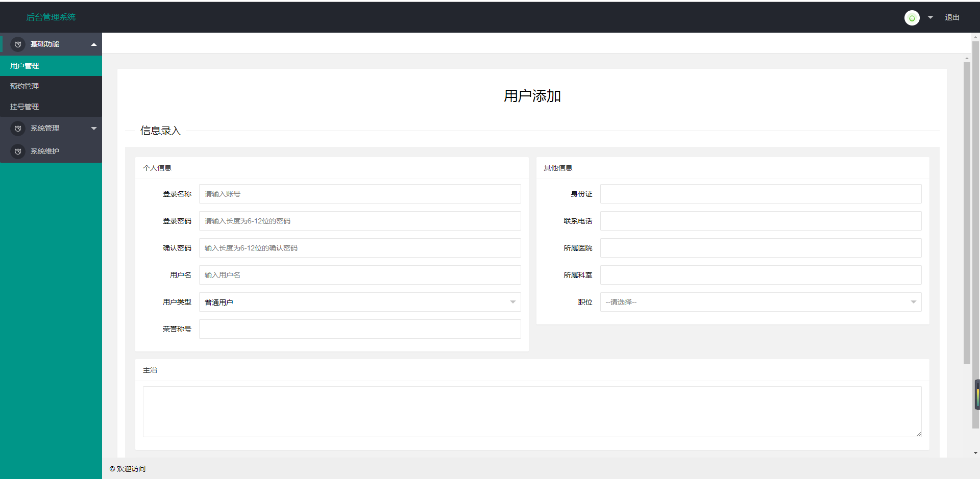Focus the 用户名 input field
The width and height of the screenshot is (980, 479).
360,275
